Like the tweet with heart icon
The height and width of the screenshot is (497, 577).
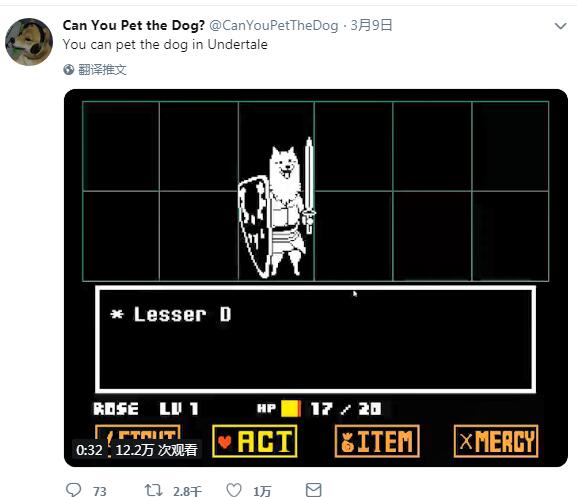[x=234, y=490]
